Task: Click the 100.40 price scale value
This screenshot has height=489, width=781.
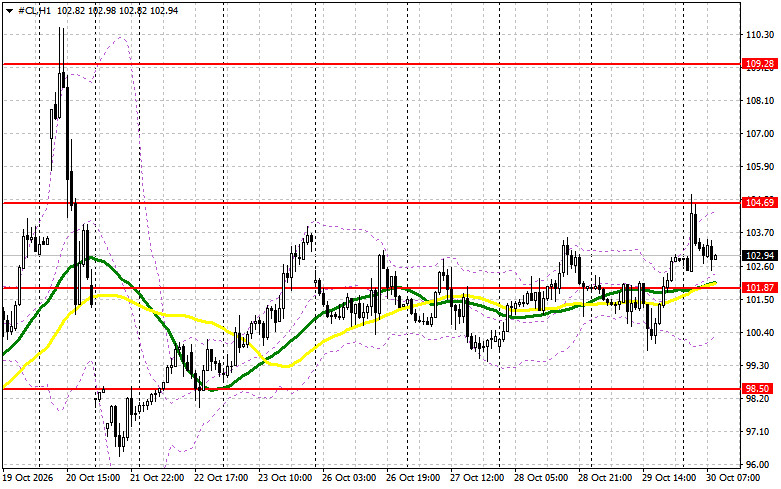Action: [x=760, y=332]
